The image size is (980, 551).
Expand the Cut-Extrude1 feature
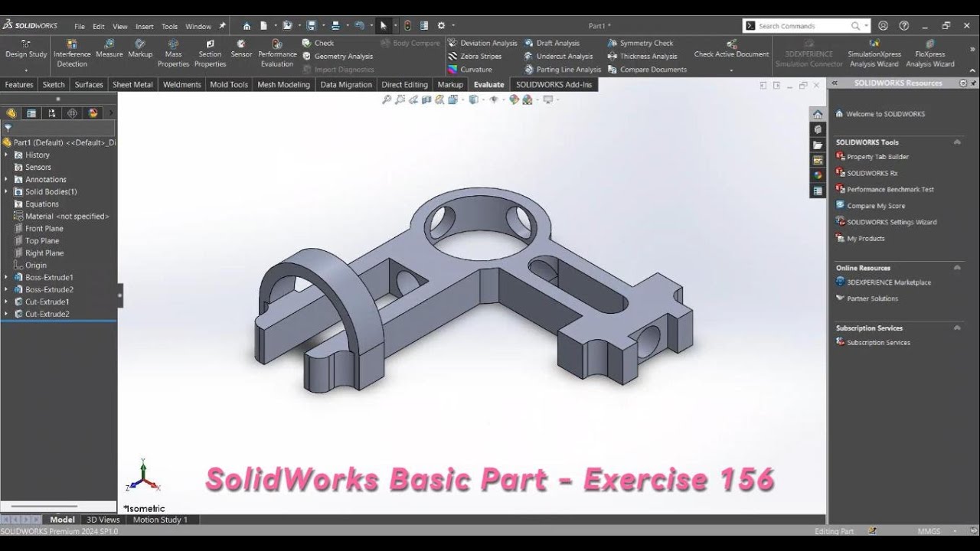(6, 302)
